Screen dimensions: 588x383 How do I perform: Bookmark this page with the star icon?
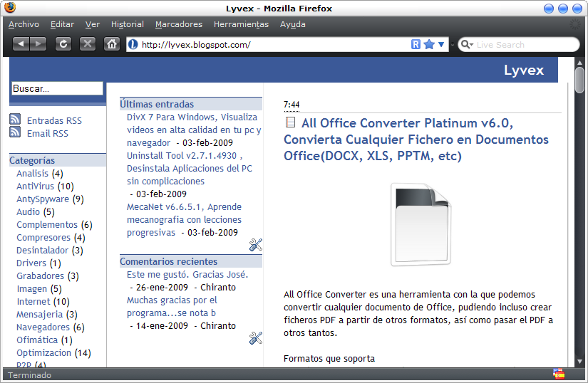tap(429, 44)
